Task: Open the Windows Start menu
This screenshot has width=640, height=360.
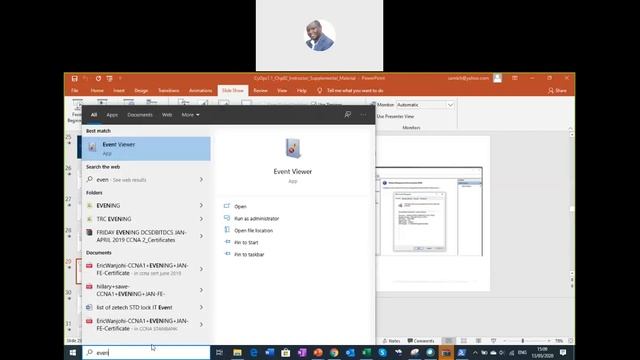Action: [73, 353]
